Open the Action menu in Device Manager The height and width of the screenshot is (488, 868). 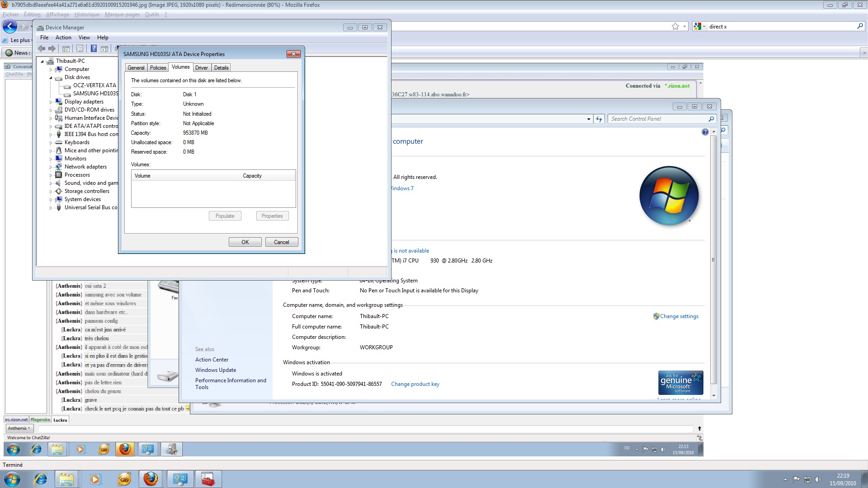pyautogui.click(x=63, y=38)
